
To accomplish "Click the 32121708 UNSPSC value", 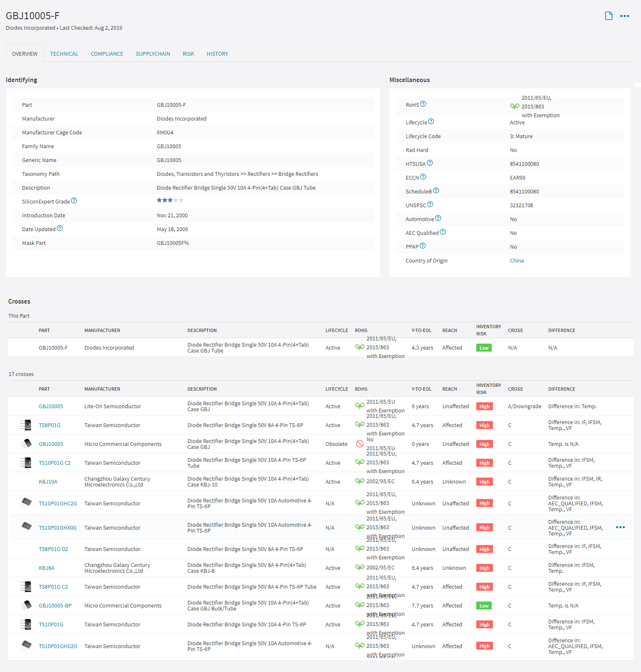I will [521, 205].
